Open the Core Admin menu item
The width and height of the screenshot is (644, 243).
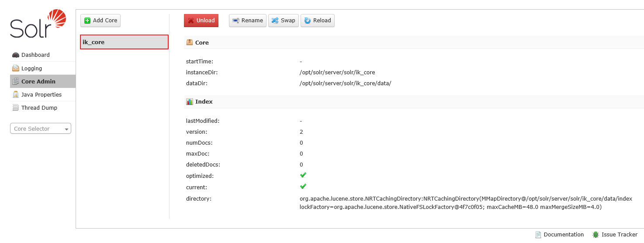38,81
